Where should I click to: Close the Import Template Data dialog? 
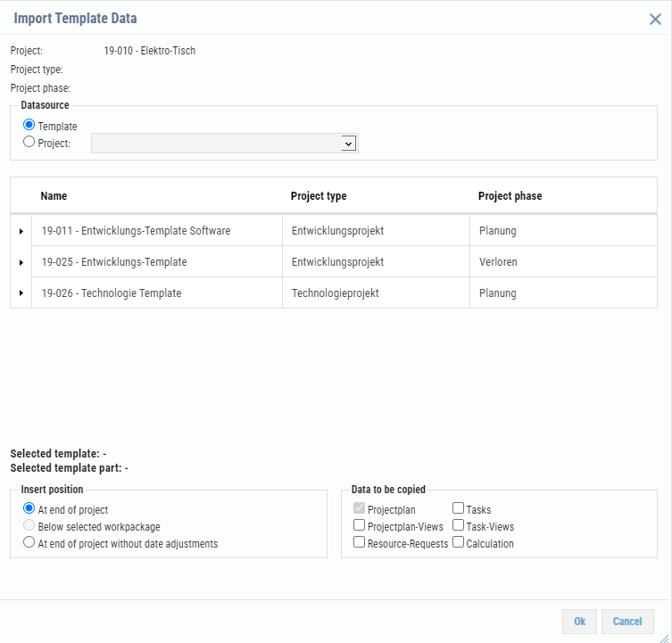[x=655, y=19]
